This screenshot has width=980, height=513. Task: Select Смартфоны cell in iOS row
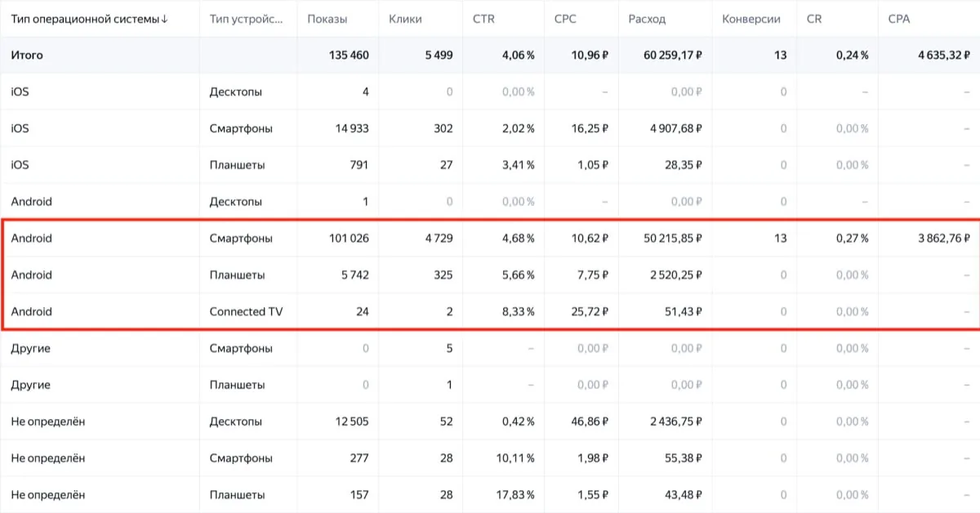(x=241, y=129)
